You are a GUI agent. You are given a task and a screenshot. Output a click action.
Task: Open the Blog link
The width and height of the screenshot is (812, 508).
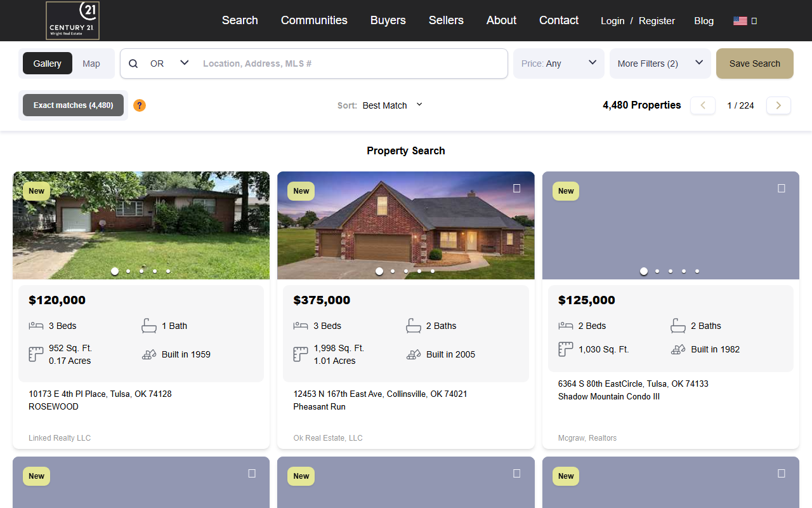pyautogui.click(x=704, y=21)
